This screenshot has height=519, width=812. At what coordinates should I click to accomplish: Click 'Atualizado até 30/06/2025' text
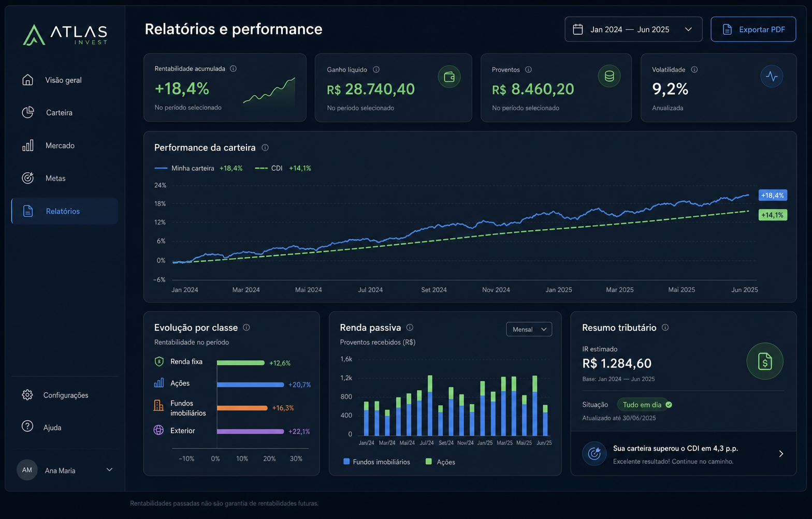619,418
